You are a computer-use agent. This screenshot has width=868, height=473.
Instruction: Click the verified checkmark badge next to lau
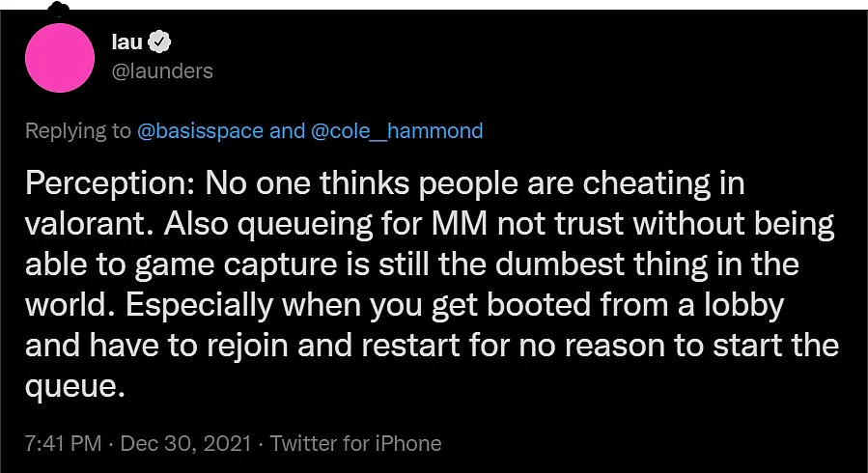[160, 42]
